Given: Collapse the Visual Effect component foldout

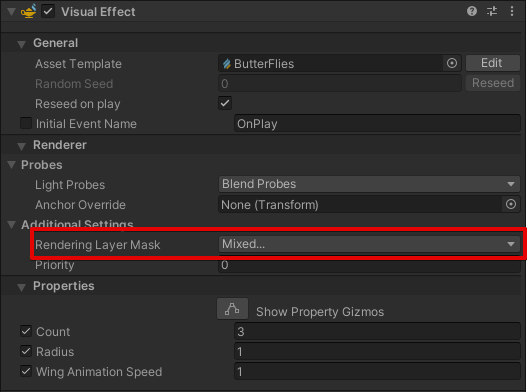Looking at the screenshot, I should click(11, 12).
